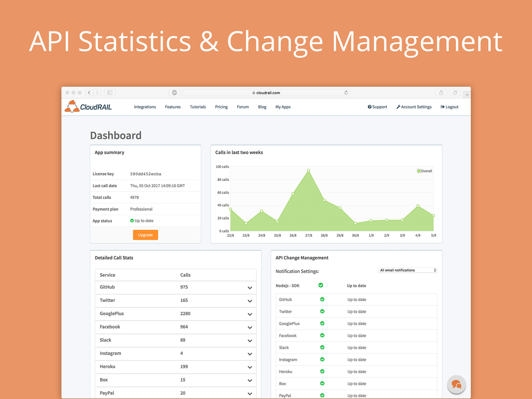Expand the Box call stats row

250,381
